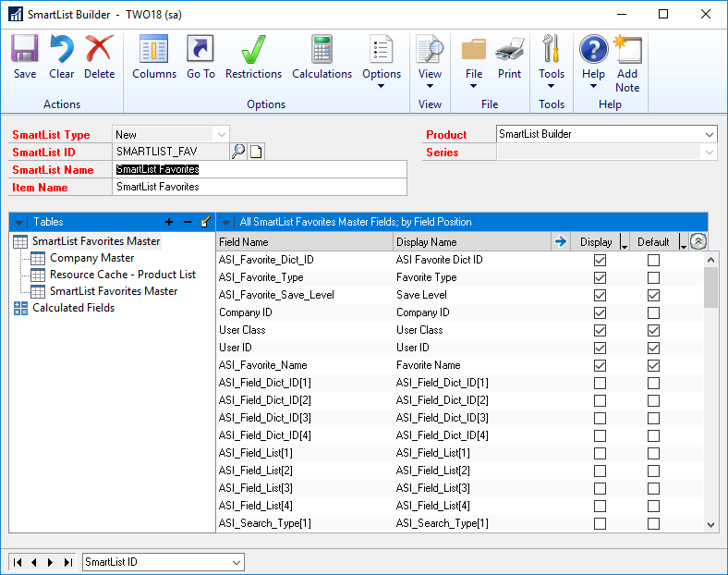Click the View magnifier page icon

click(x=430, y=49)
